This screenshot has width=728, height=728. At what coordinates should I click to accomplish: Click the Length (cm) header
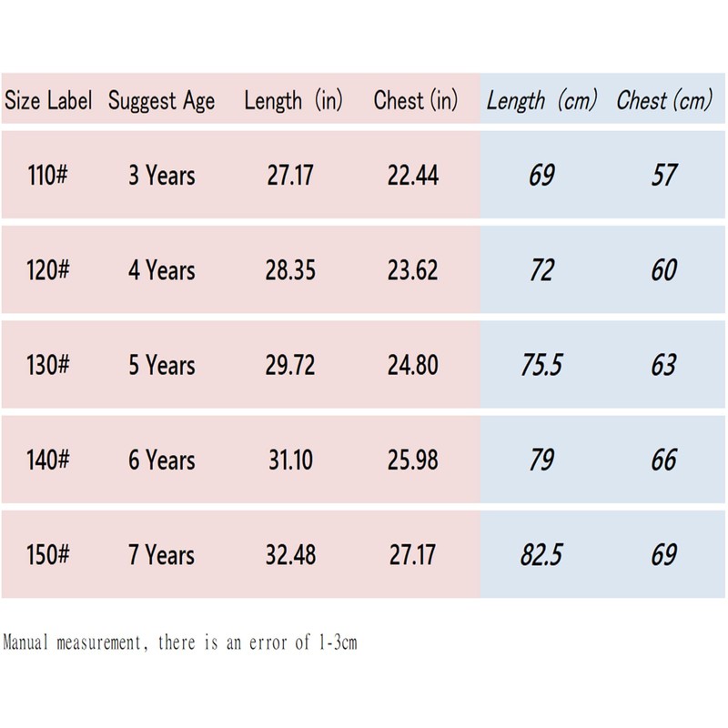[x=541, y=101]
